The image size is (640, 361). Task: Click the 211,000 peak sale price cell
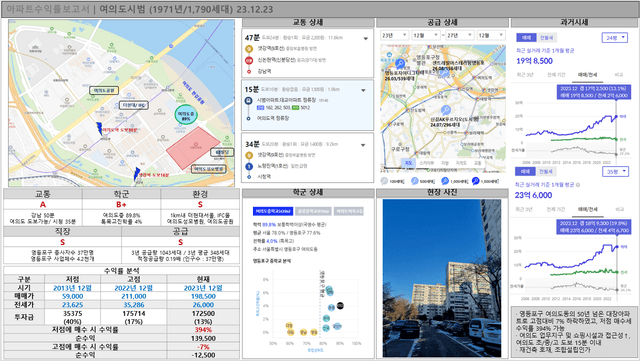[134, 296]
